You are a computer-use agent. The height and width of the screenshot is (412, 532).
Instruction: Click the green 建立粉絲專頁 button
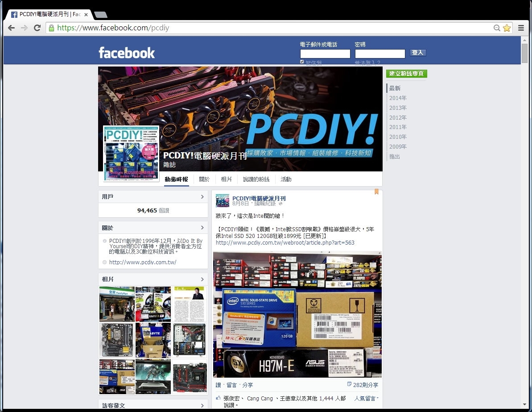pyautogui.click(x=406, y=74)
